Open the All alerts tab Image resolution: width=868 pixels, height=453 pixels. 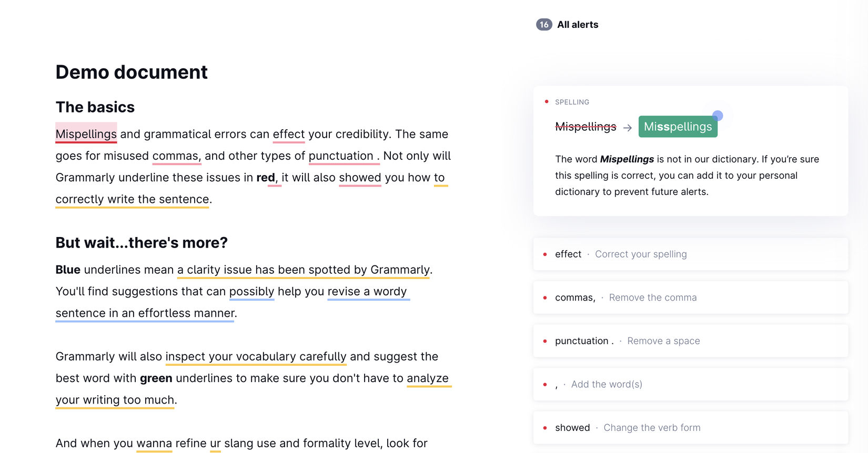click(577, 25)
